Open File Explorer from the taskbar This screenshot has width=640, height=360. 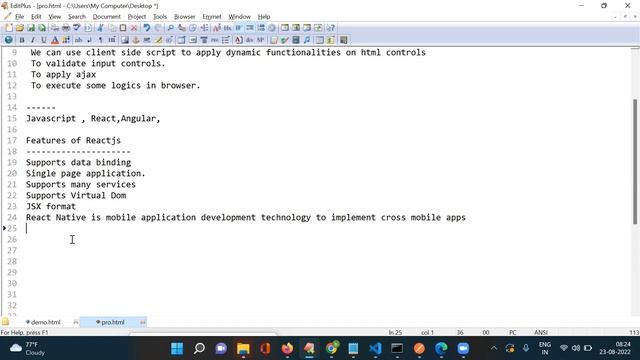point(243,349)
